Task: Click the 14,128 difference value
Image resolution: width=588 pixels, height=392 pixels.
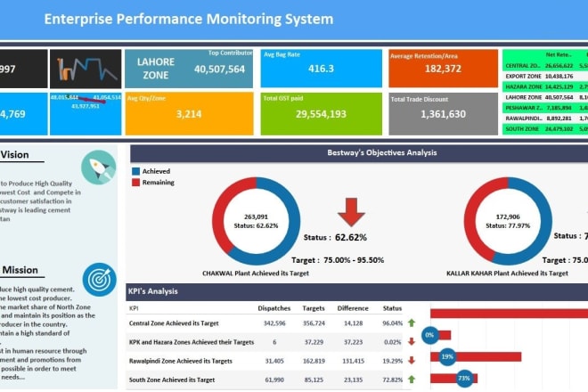Action: pyautogui.click(x=354, y=323)
